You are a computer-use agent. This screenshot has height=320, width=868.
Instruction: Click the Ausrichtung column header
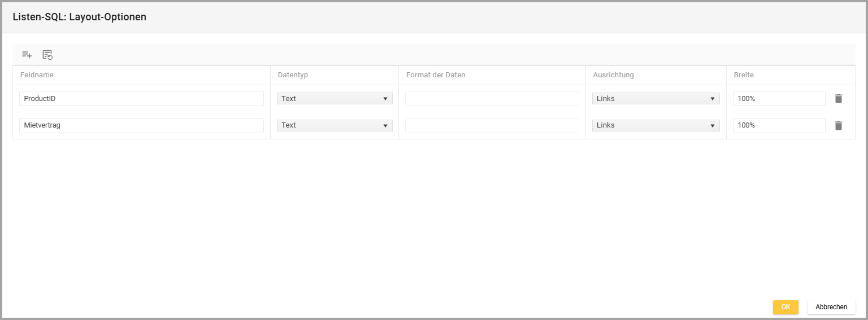coord(613,75)
